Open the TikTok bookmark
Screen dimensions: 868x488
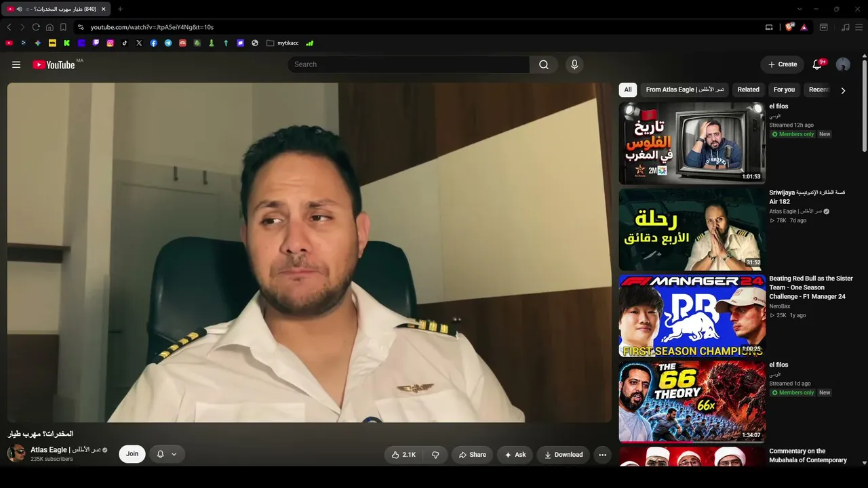[x=125, y=43]
